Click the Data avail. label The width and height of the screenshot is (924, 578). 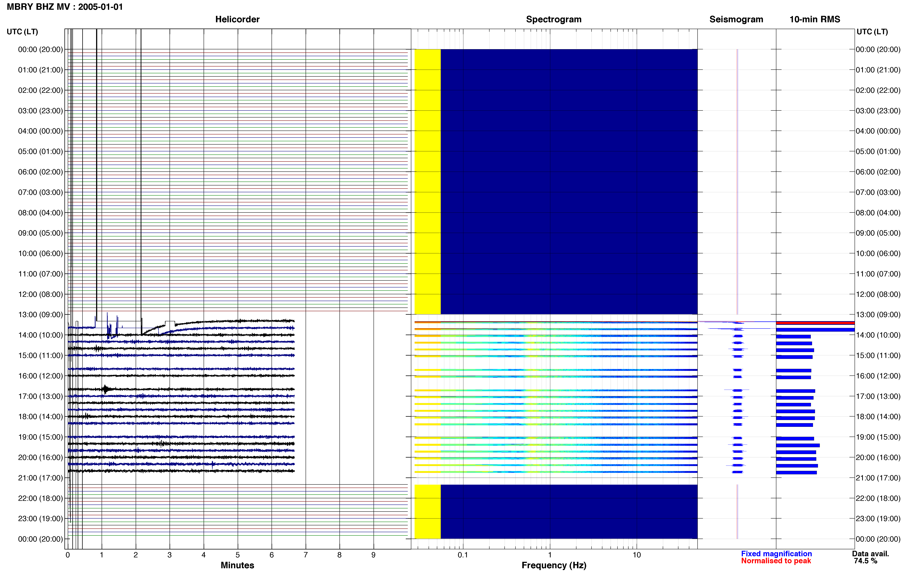[x=870, y=554]
